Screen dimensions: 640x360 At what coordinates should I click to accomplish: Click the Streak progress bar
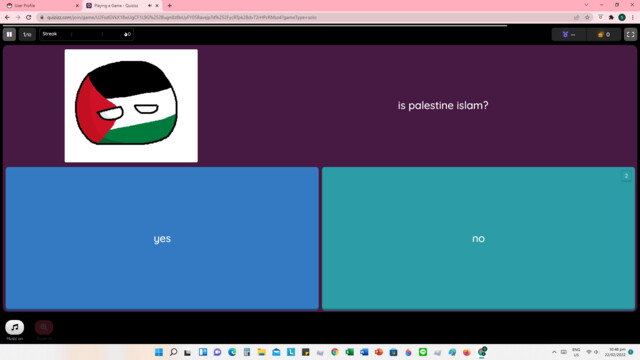(x=87, y=34)
